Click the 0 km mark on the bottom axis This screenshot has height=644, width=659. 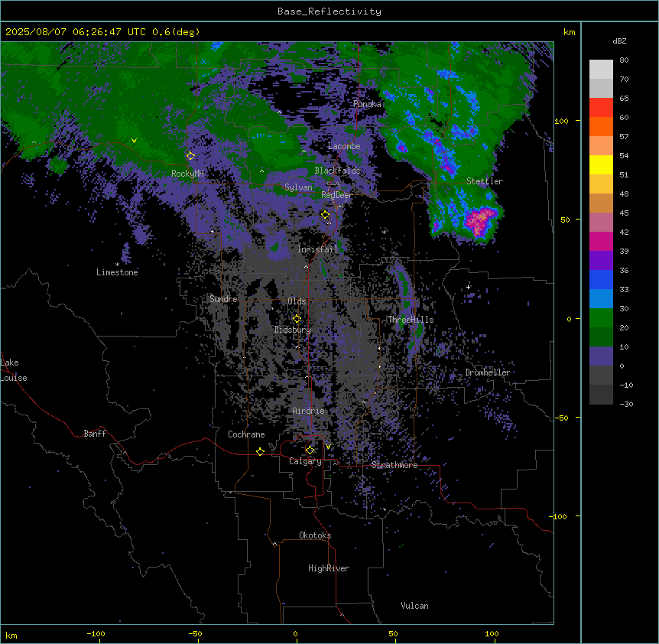(295, 633)
